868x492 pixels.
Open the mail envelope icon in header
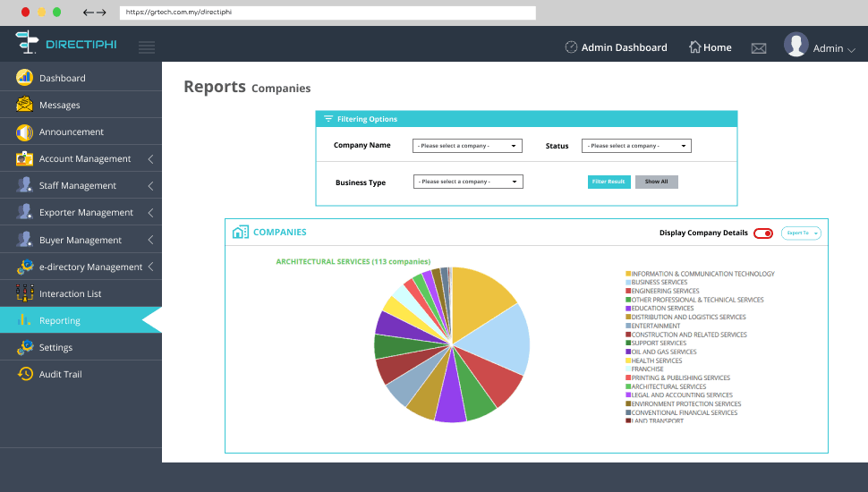point(759,48)
